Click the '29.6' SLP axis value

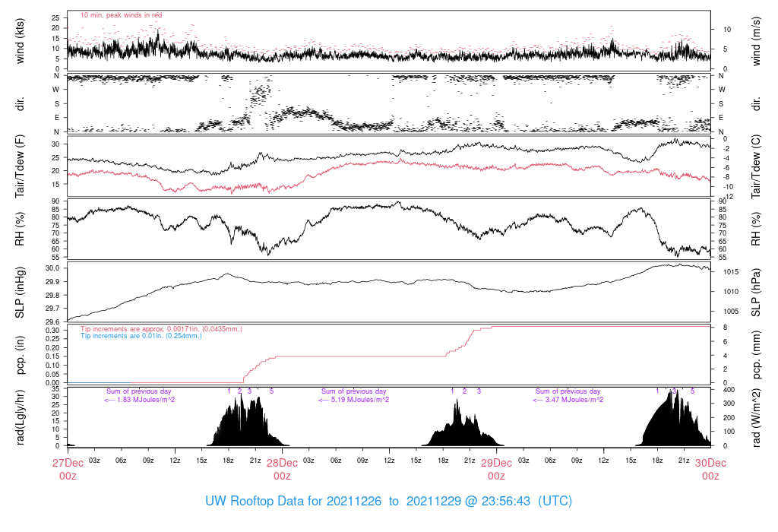pyautogui.click(x=54, y=322)
